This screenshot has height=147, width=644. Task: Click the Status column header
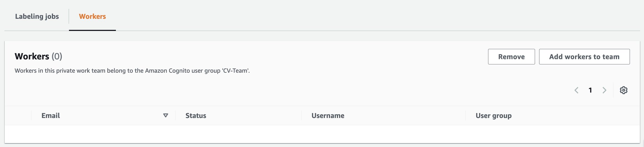click(x=196, y=116)
